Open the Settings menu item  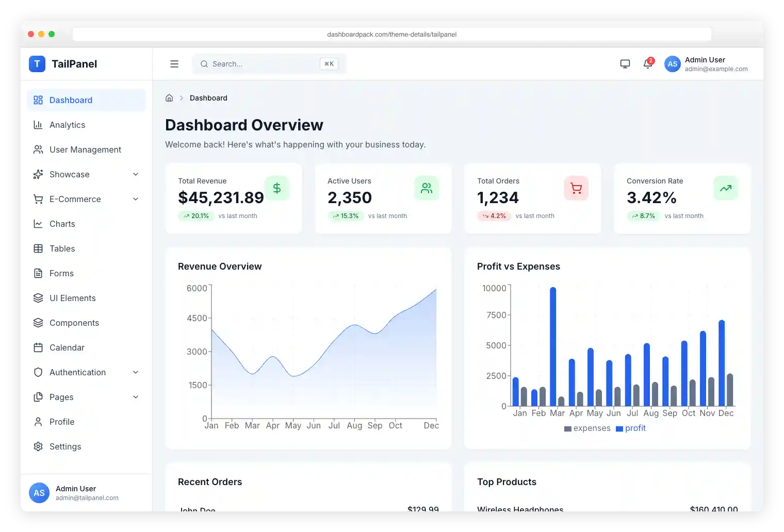pos(65,446)
